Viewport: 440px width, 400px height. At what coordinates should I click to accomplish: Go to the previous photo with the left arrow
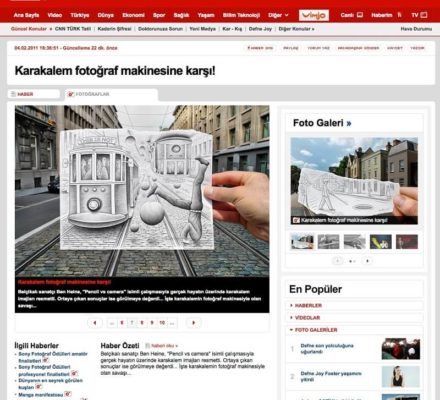[x=95, y=323]
